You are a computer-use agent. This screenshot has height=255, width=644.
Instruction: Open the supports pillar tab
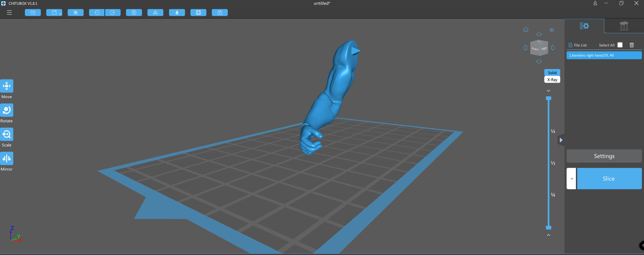(x=624, y=26)
